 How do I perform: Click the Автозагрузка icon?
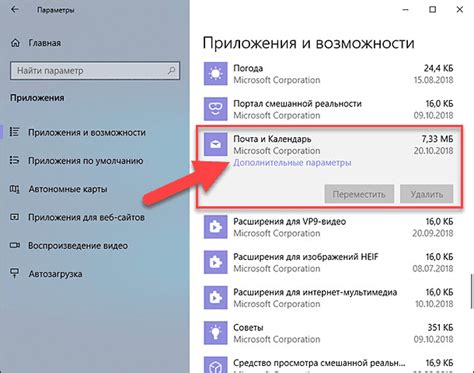tap(14, 274)
